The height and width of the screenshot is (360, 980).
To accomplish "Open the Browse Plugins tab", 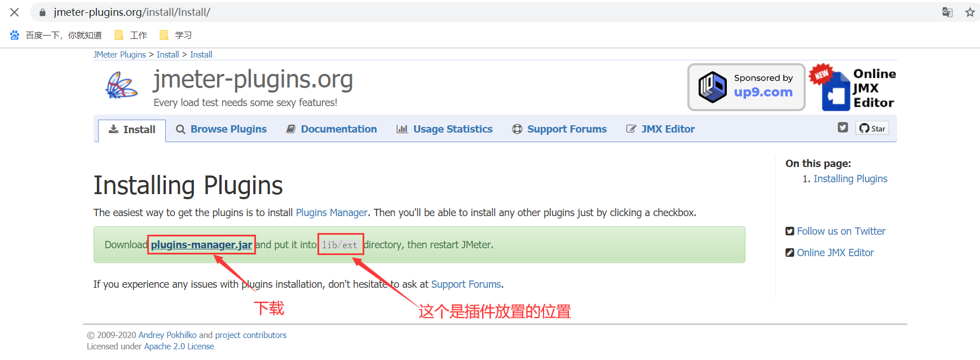I will coord(222,129).
